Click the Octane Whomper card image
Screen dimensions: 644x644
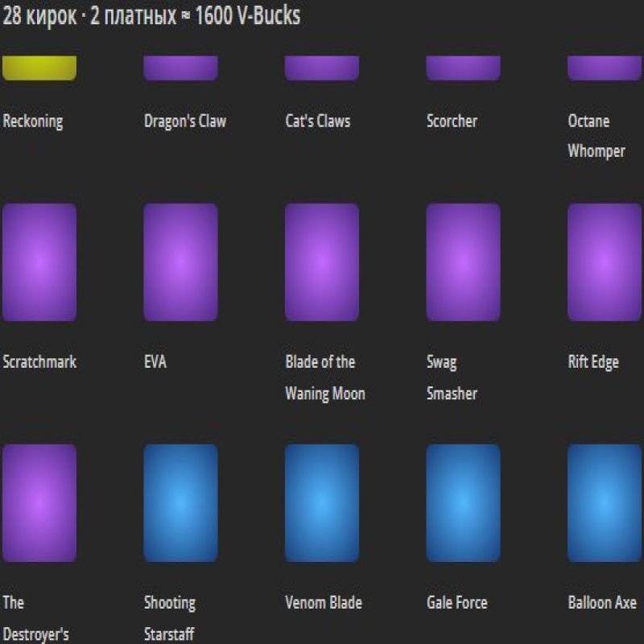[x=605, y=68]
